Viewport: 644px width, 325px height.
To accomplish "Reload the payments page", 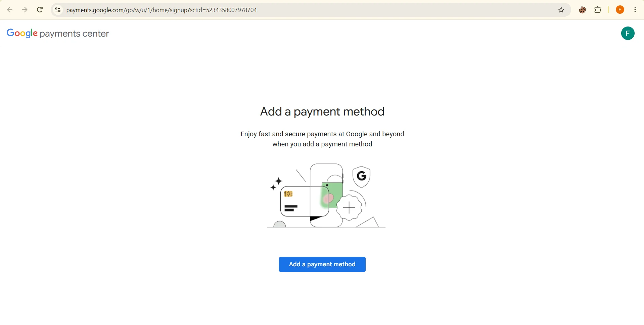I will 40,10.
